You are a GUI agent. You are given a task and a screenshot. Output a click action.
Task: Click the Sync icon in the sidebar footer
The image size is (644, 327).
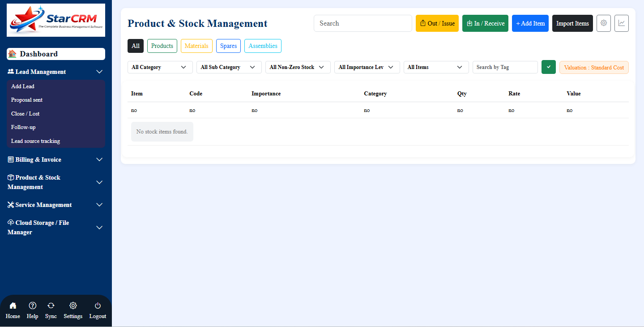(51, 310)
